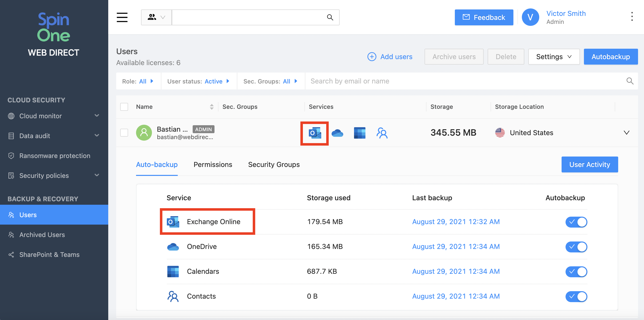Disable autobackup for Exchange Online
This screenshot has height=320, width=644.
click(x=576, y=222)
